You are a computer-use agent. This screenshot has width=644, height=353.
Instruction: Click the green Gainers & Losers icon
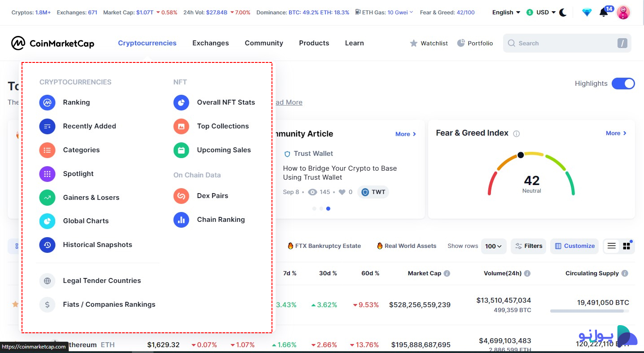point(47,198)
